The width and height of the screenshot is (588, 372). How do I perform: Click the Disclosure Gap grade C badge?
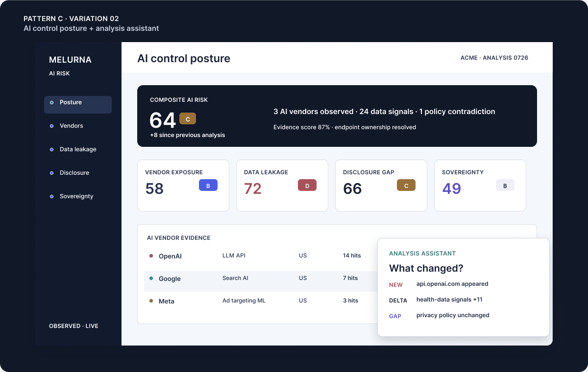406,186
